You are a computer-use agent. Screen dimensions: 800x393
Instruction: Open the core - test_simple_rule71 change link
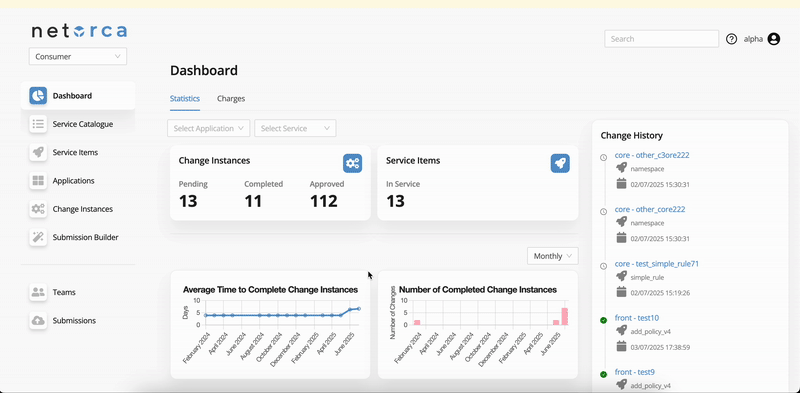tap(657, 264)
